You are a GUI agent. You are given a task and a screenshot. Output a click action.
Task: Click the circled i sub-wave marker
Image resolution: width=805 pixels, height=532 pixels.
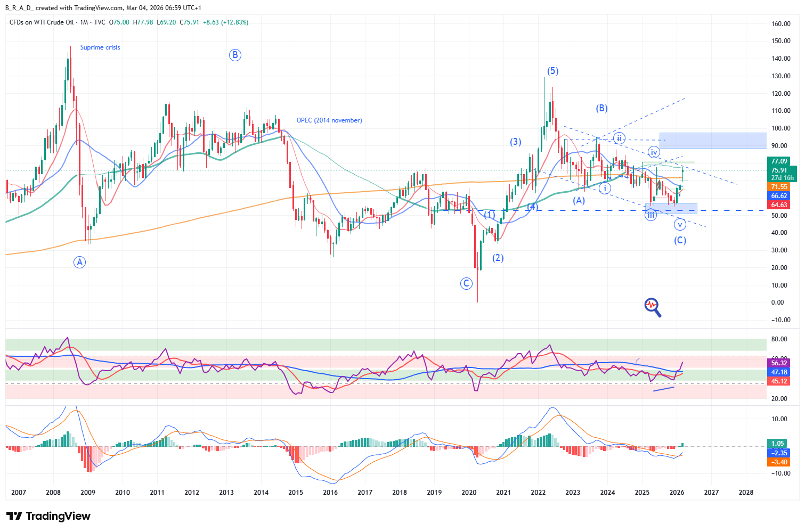point(605,188)
